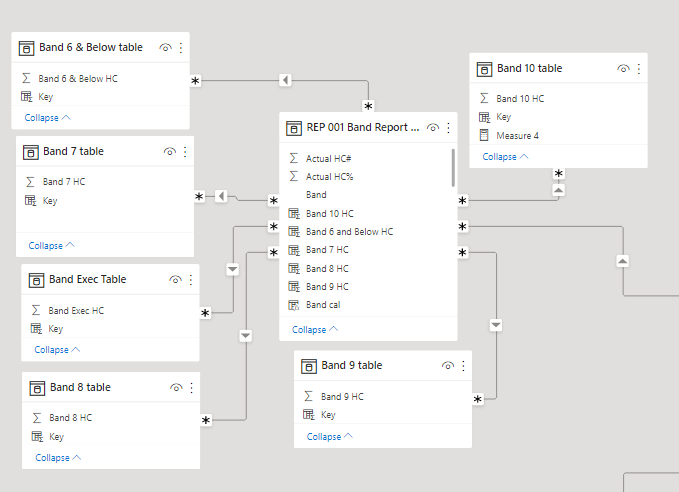Collapse the Band 8 table card
679x492 pixels.
58,458
